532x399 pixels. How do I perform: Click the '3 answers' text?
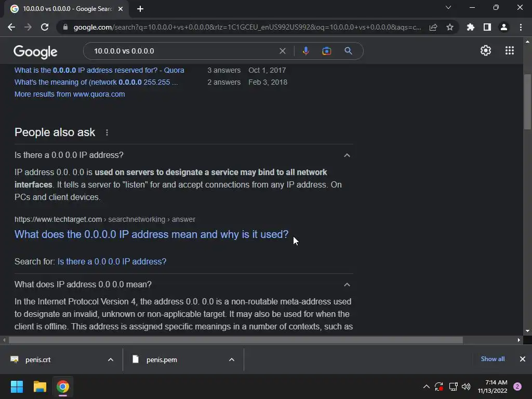(x=224, y=70)
